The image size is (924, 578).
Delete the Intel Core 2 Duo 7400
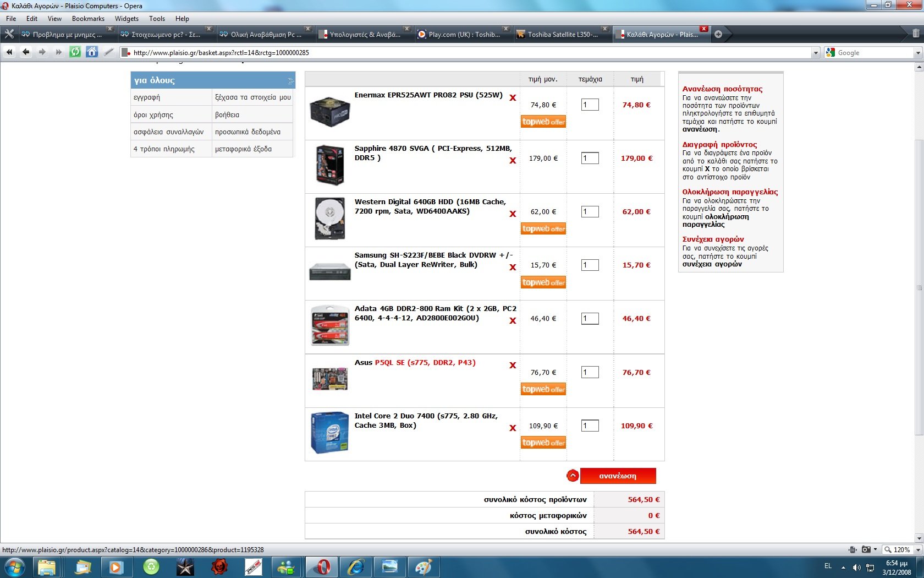[513, 428]
